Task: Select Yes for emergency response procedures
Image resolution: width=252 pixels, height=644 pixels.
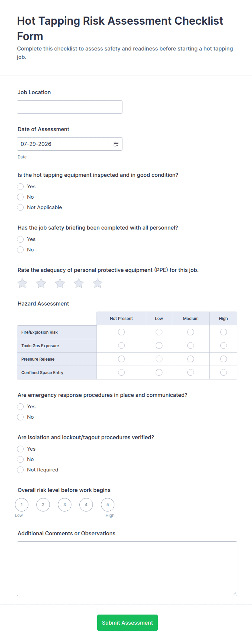Action: pos(20,406)
